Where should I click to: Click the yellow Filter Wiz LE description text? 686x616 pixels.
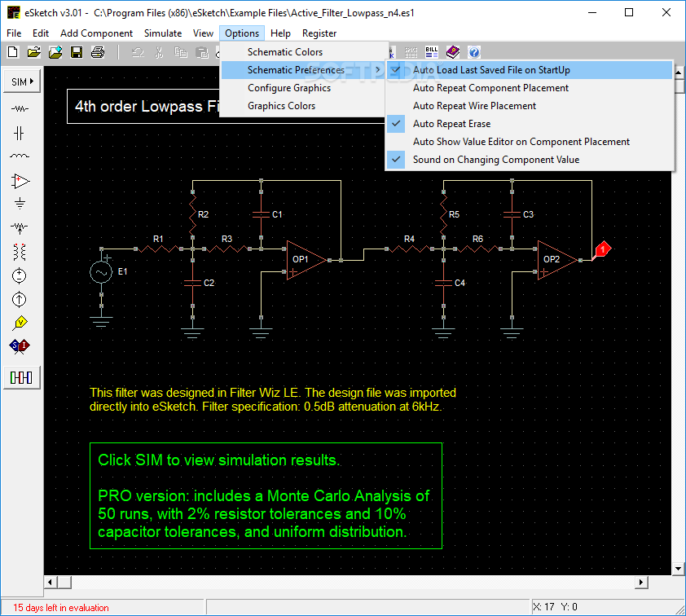[x=273, y=399]
